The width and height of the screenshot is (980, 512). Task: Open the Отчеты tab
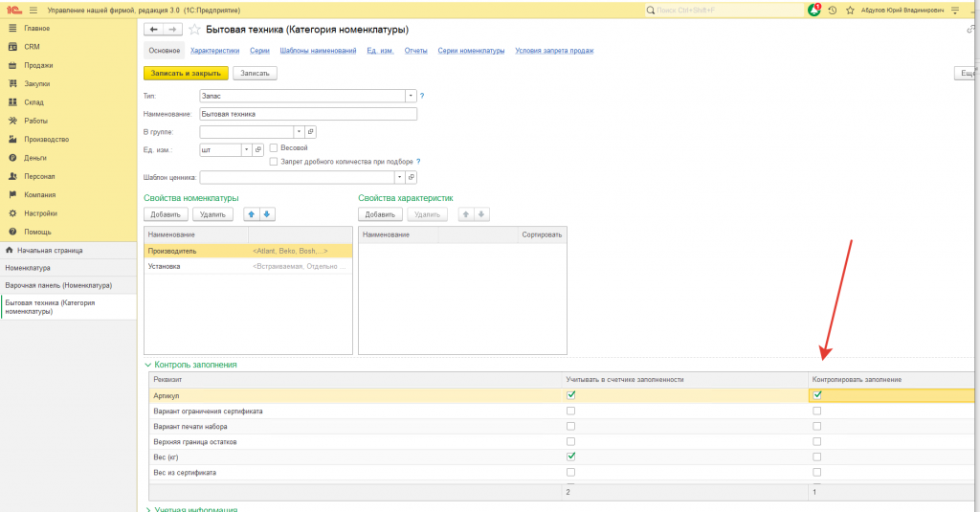coord(415,51)
